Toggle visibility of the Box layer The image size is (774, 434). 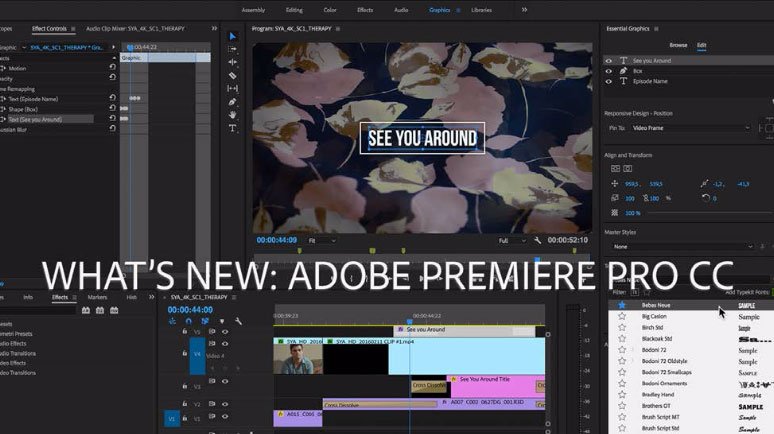coord(609,71)
